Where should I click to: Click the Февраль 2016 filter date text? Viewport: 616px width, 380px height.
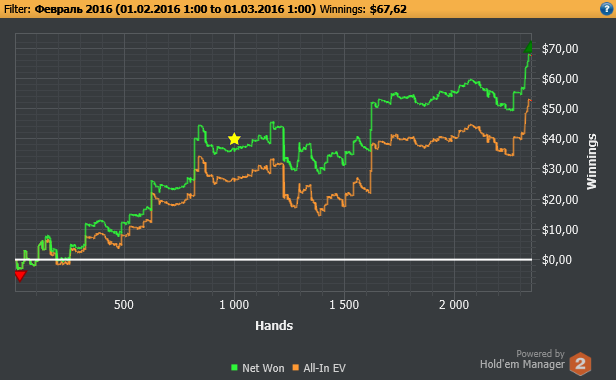click(175, 9)
